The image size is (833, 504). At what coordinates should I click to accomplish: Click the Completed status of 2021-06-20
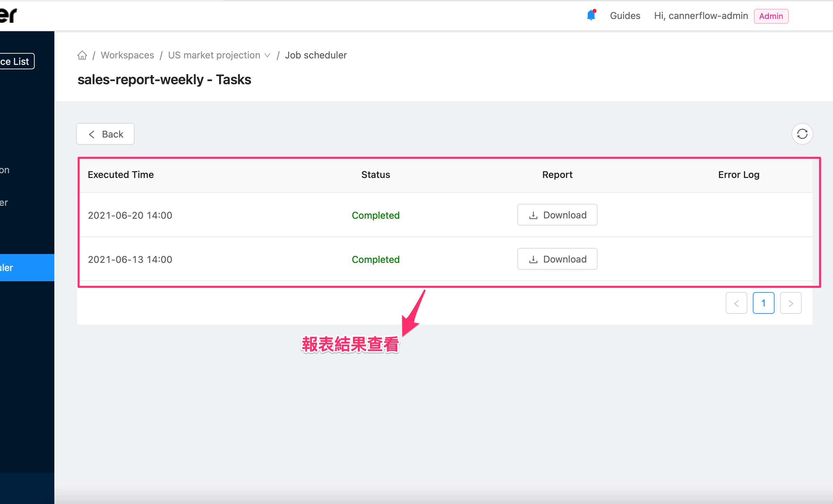(375, 215)
